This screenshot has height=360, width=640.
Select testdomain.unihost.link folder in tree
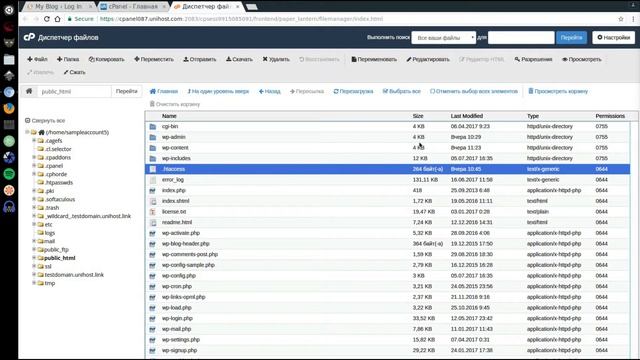tap(73, 275)
